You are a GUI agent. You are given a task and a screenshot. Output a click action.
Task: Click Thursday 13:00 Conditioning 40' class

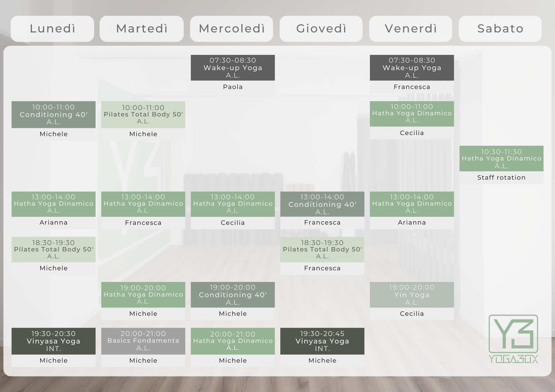click(322, 204)
